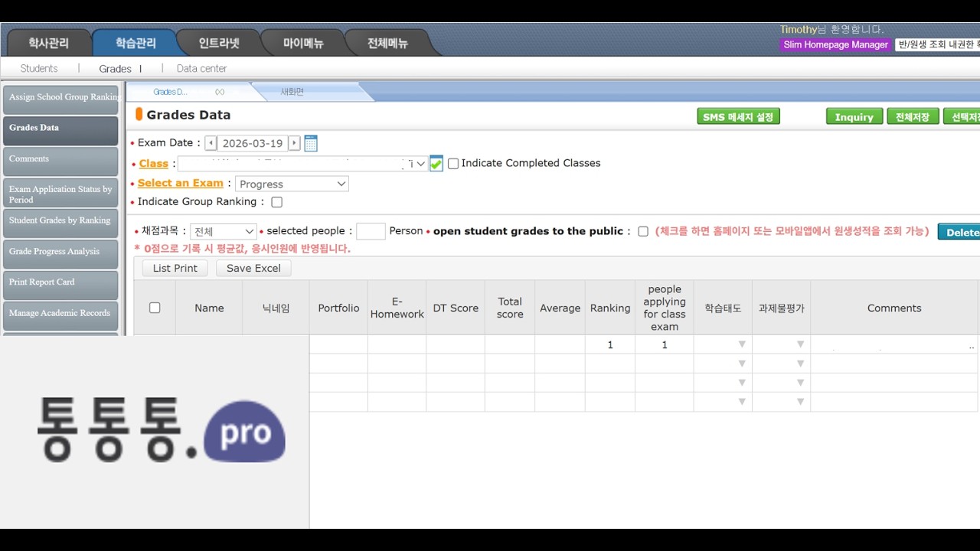Screen dimensions: 980x551
Task: Select the Students submenu
Action: tap(39, 68)
